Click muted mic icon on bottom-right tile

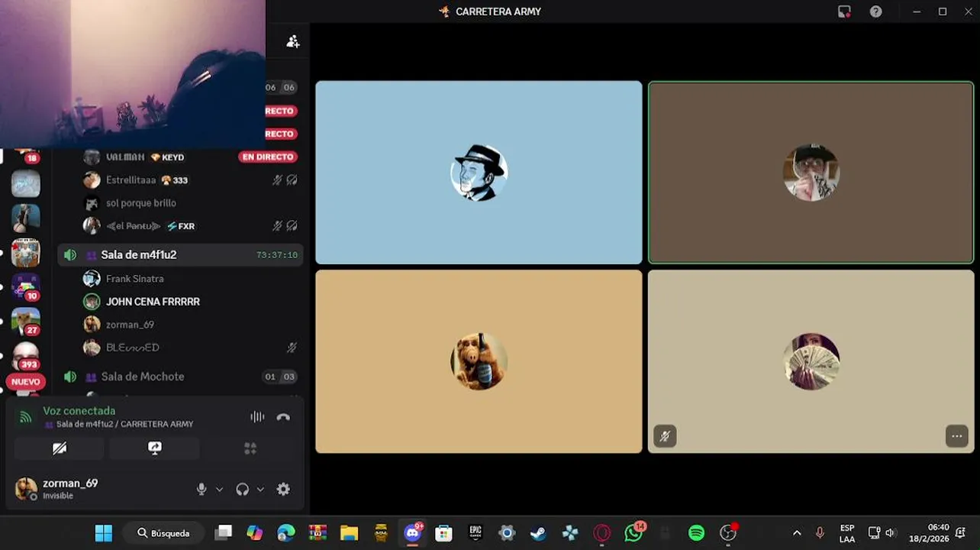click(665, 436)
